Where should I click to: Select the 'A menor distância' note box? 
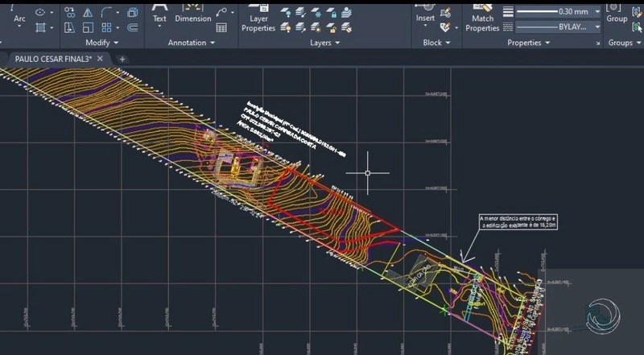pyautogui.click(x=518, y=222)
